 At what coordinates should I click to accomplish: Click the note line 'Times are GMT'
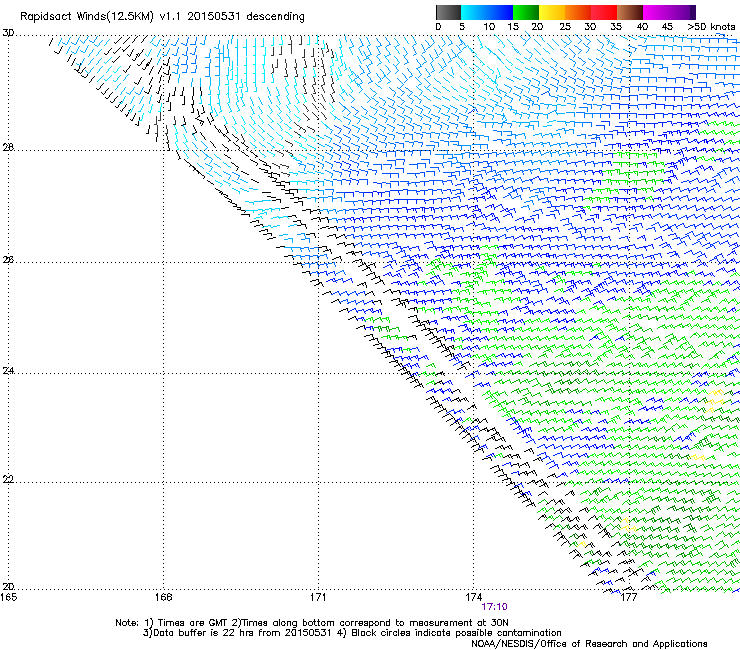194,623
